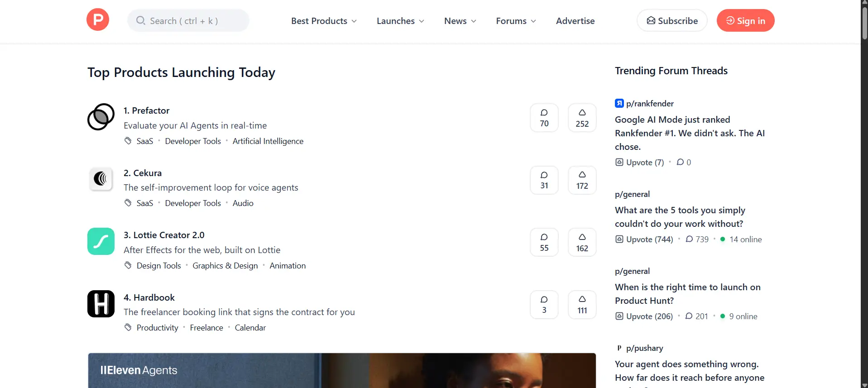Open the 2. Cekura product title
868x388 pixels.
[143, 173]
